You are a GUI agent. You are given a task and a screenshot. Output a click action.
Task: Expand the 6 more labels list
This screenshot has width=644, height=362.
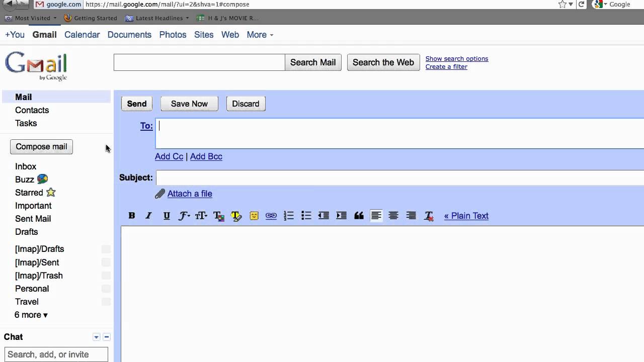(x=31, y=315)
